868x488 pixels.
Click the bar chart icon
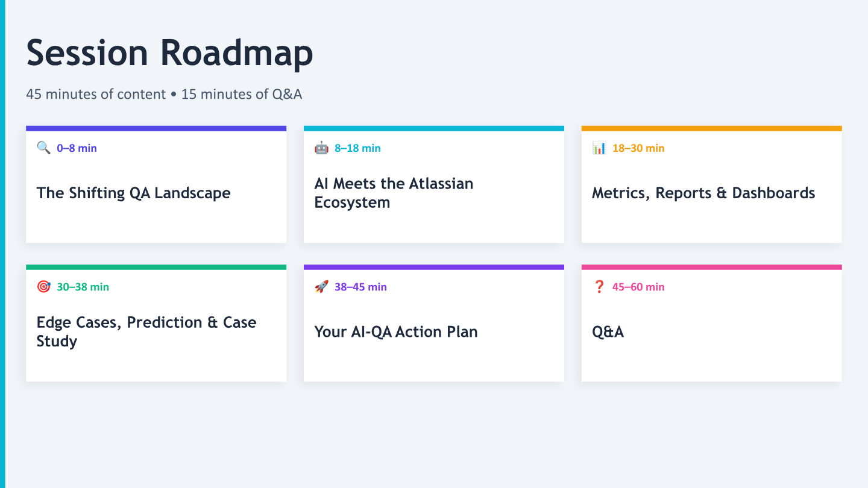click(599, 148)
